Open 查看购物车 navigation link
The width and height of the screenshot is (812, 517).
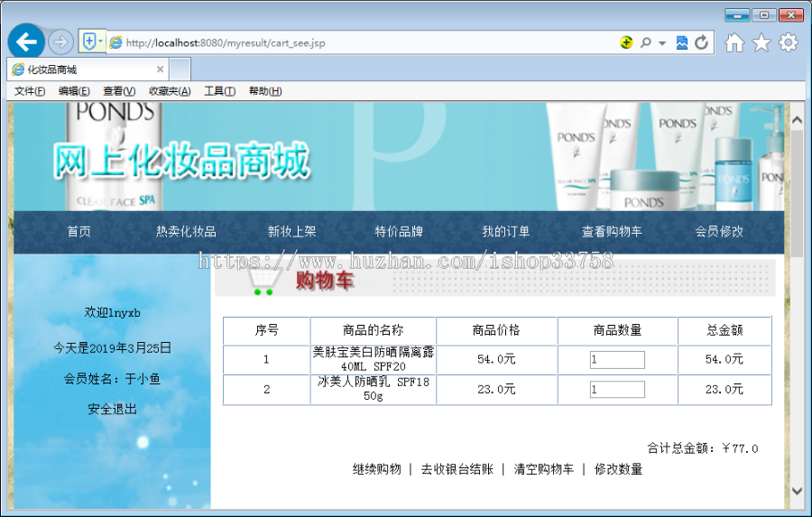point(612,232)
